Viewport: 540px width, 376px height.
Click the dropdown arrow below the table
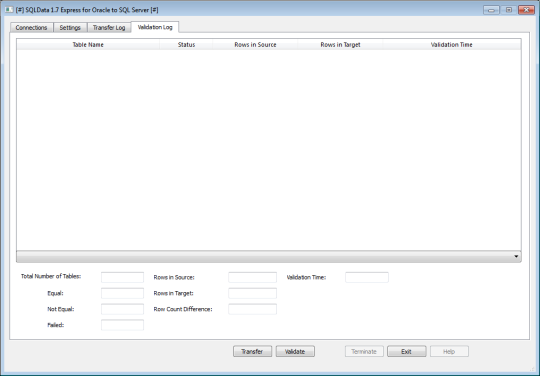pyautogui.click(x=516, y=257)
